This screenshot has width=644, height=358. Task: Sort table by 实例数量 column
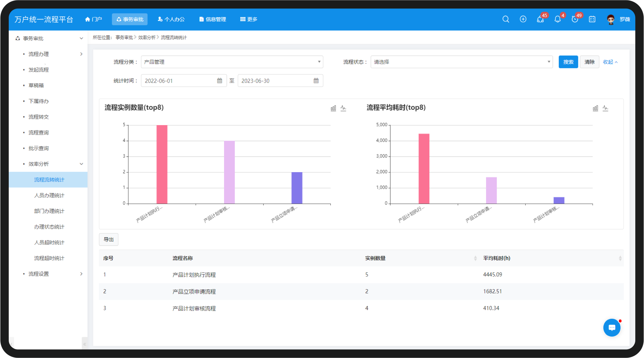[x=475, y=258]
